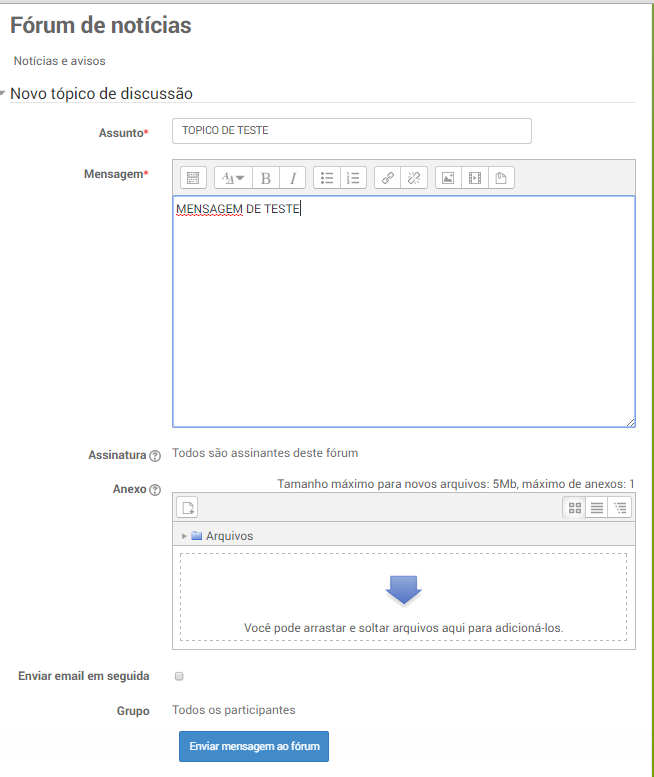Screen dimensions: 654x777
Task: Apply italic formatting in the editor
Action: tap(292, 178)
